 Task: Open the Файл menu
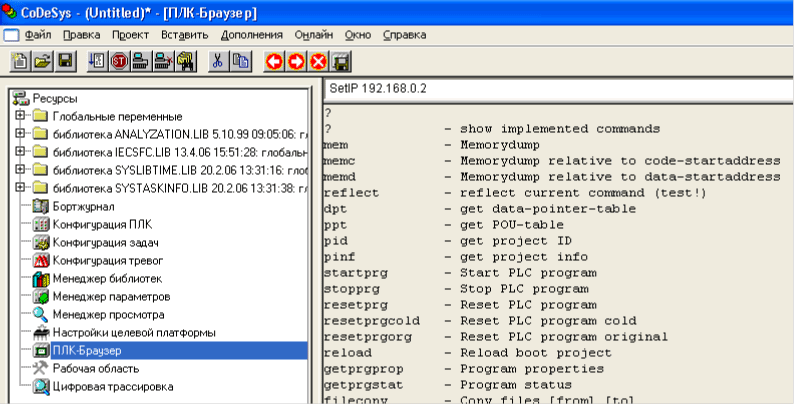coord(38,35)
